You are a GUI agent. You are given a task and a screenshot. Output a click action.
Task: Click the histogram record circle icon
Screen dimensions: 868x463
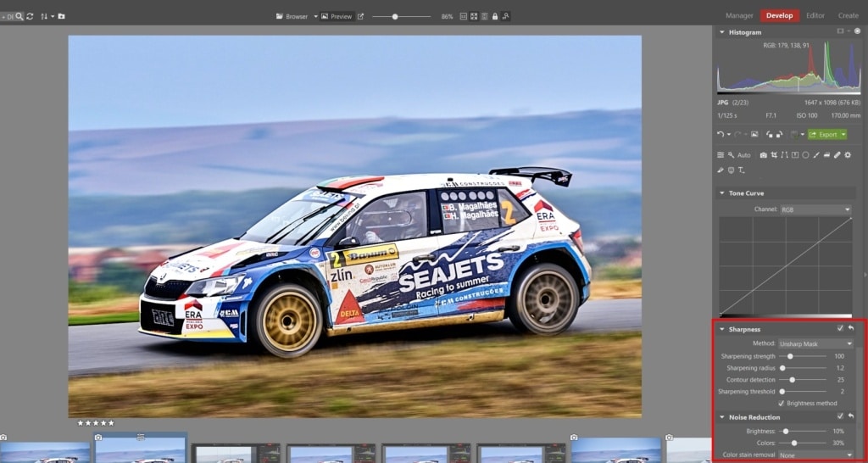[857, 31]
